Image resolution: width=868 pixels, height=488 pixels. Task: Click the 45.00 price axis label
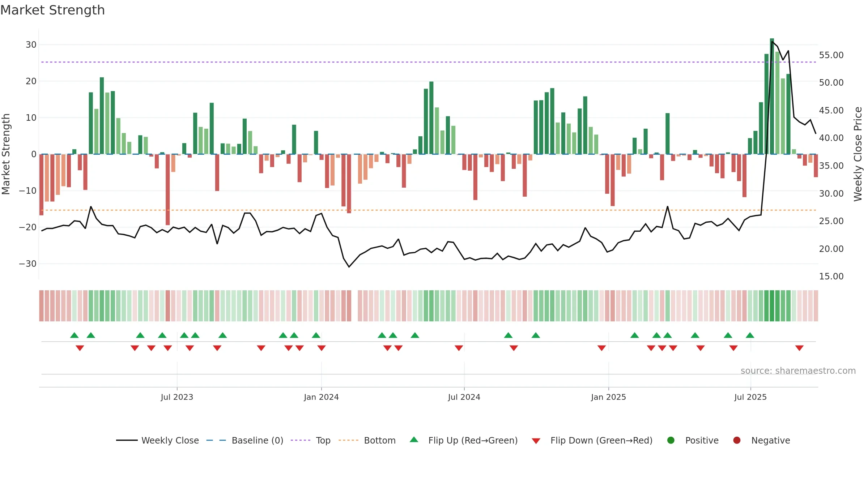(831, 110)
